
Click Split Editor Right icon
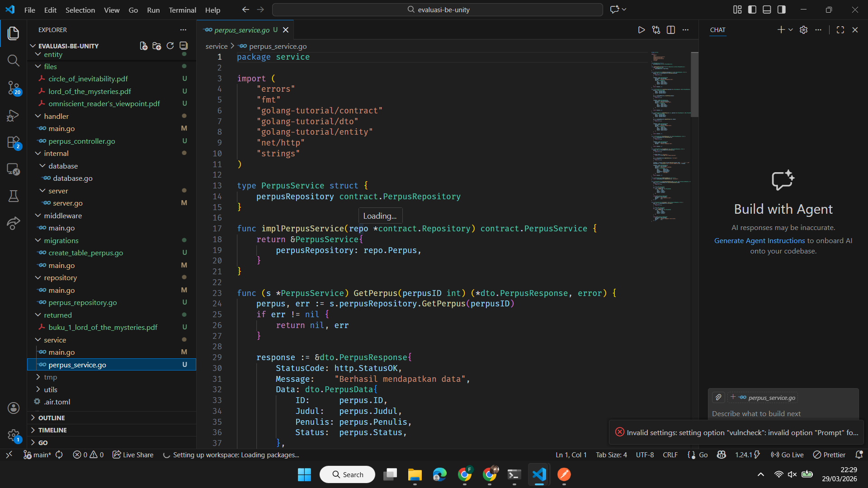click(x=671, y=30)
